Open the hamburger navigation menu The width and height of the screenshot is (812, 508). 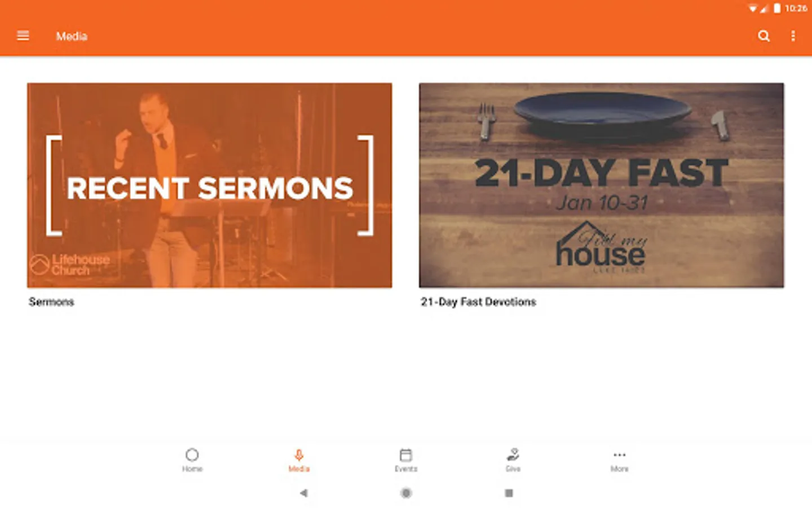tap(23, 36)
